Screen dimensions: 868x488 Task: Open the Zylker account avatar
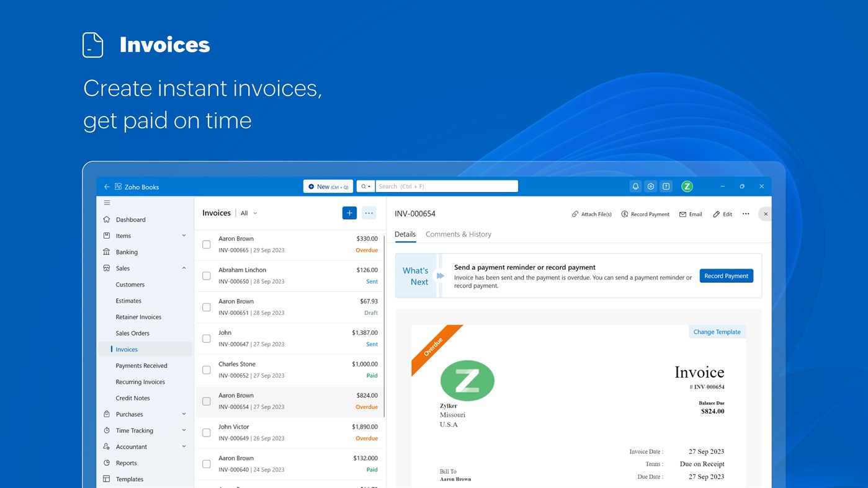click(687, 186)
